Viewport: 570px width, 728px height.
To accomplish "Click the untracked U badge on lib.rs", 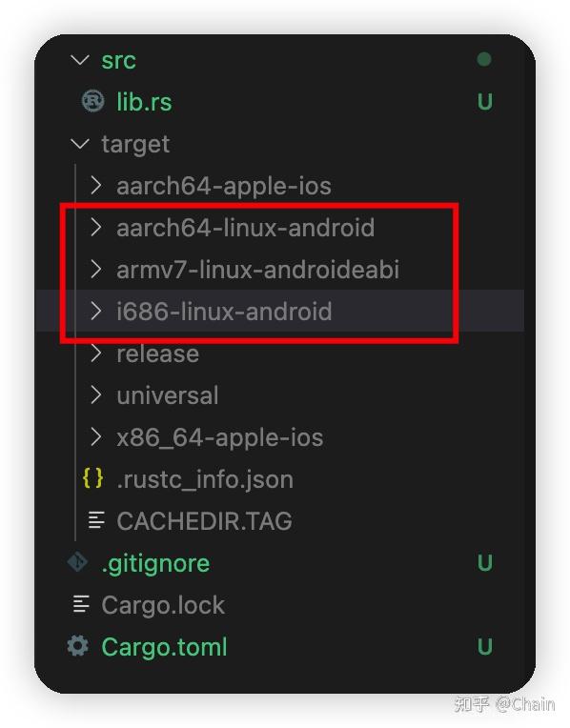I will pyautogui.click(x=484, y=102).
